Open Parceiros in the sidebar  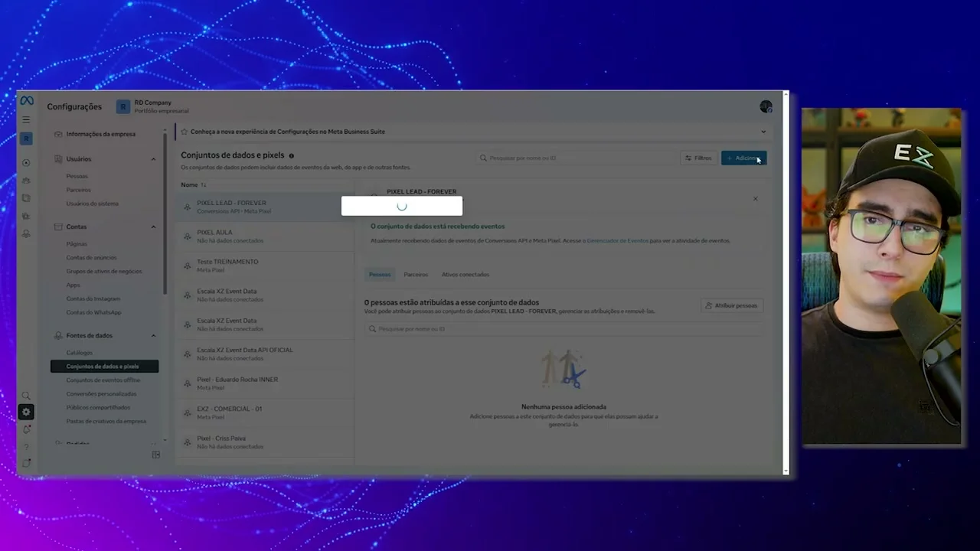point(78,190)
